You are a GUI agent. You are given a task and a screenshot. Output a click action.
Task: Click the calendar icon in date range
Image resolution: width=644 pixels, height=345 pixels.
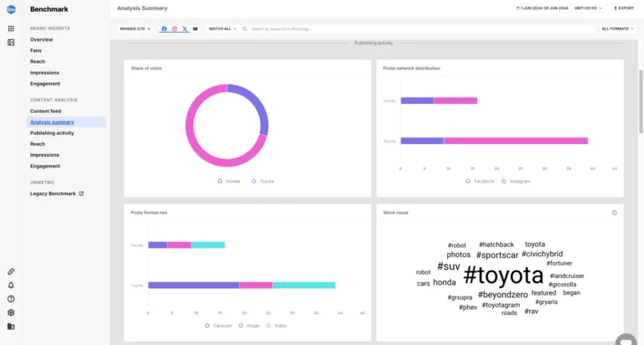click(517, 8)
